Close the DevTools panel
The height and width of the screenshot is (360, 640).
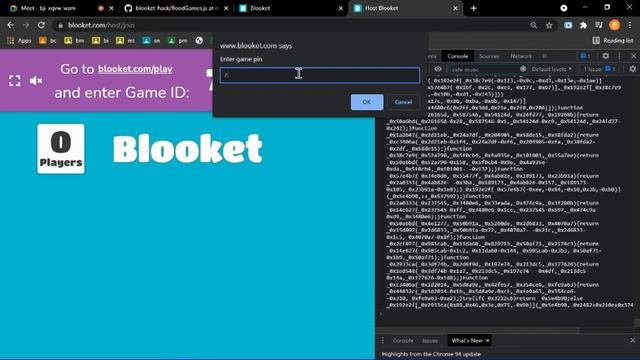633,56
